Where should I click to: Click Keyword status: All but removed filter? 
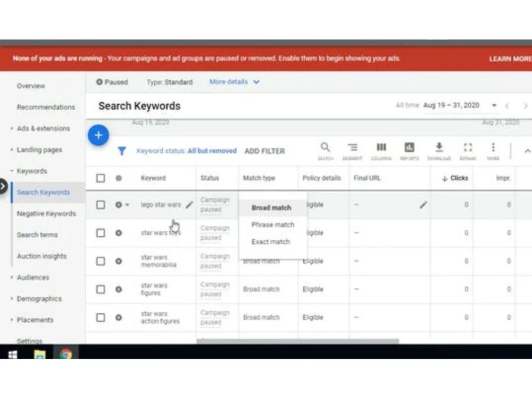pos(187,151)
